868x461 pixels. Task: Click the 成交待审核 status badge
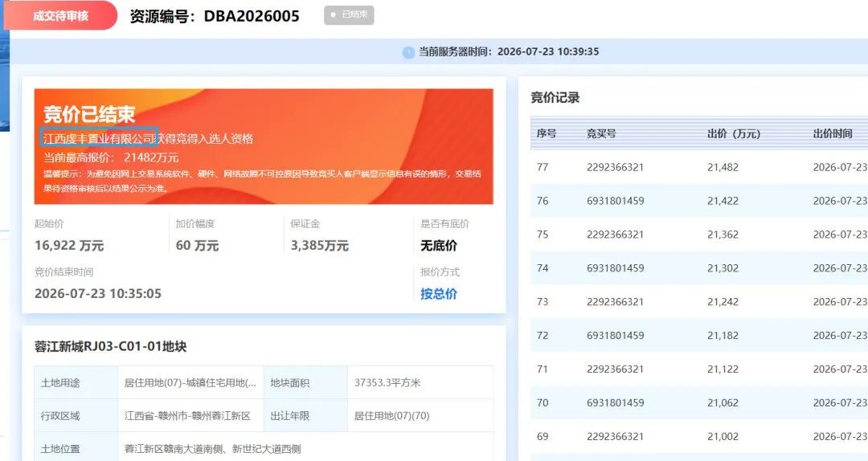(60, 15)
